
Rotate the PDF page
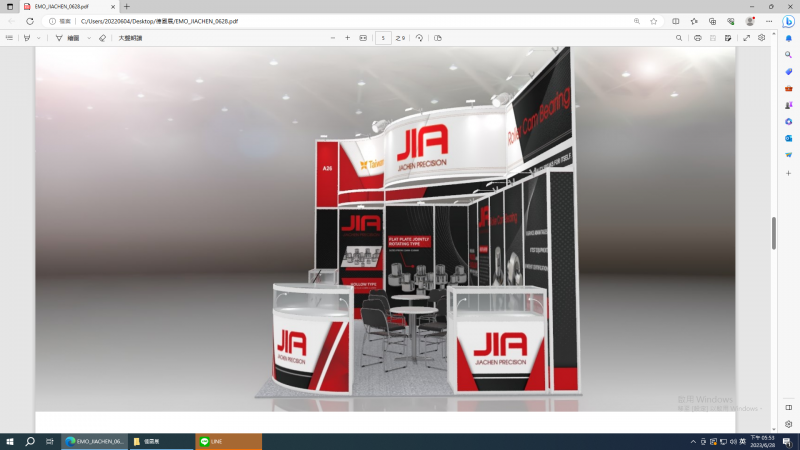(x=420, y=38)
